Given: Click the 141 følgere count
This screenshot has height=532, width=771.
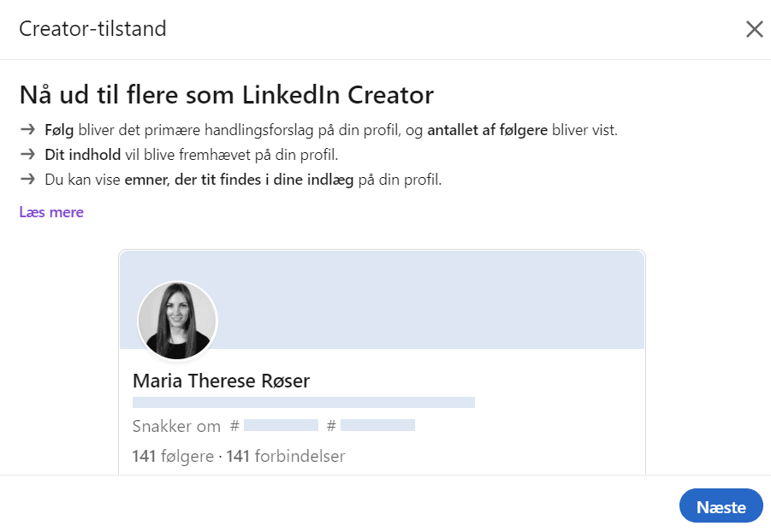Looking at the screenshot, I should (x=173, y=456).
